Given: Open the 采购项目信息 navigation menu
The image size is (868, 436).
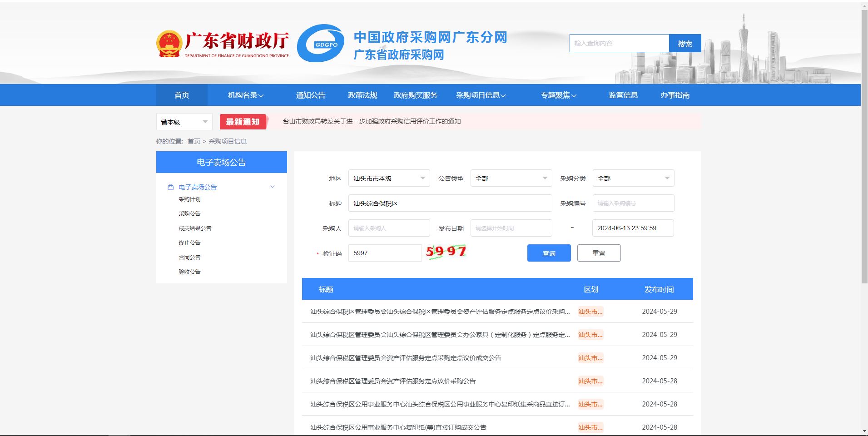Looking at the screenshot, I should (x=481, y=95).
